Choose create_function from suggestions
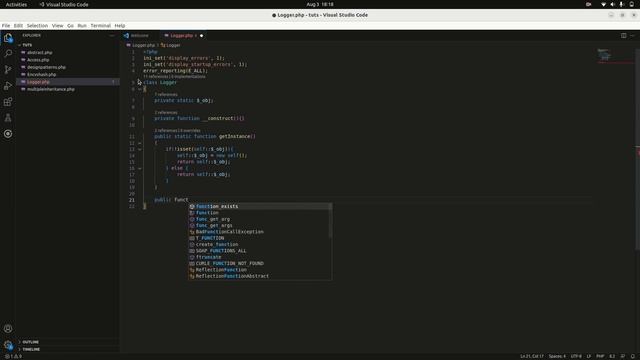 (x=260, y=244)
